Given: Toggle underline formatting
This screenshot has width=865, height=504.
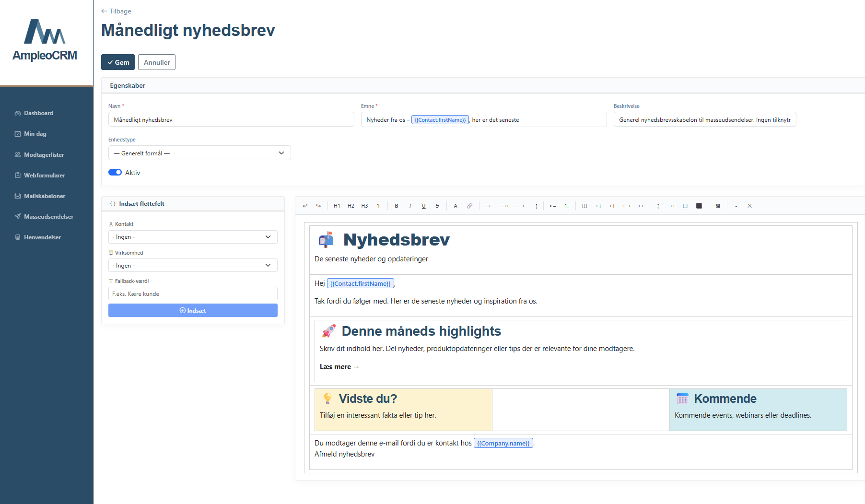Looking at the screenshot, I should (424, 206).
